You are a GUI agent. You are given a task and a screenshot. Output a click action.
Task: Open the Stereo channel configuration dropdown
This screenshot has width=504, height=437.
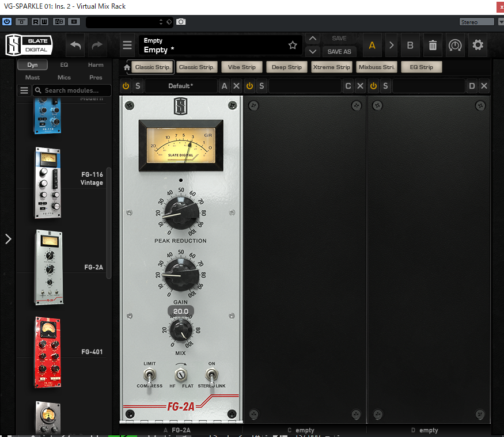tap(476, 22)
